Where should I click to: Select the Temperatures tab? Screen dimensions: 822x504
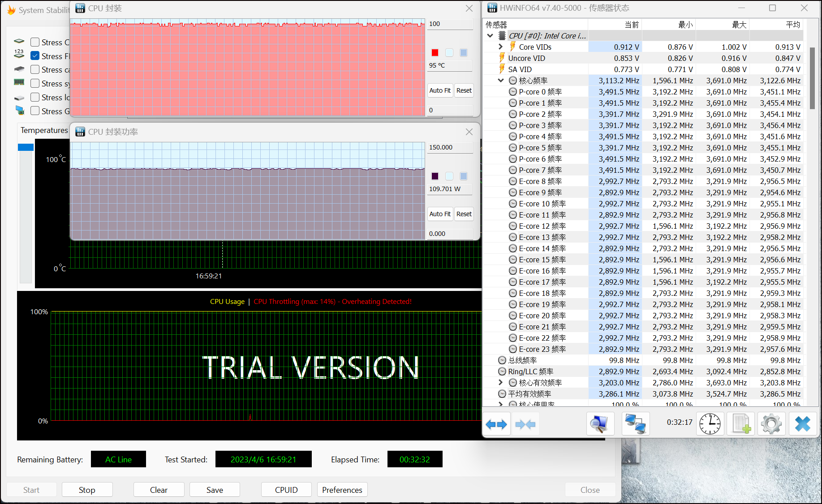(44, 130)
